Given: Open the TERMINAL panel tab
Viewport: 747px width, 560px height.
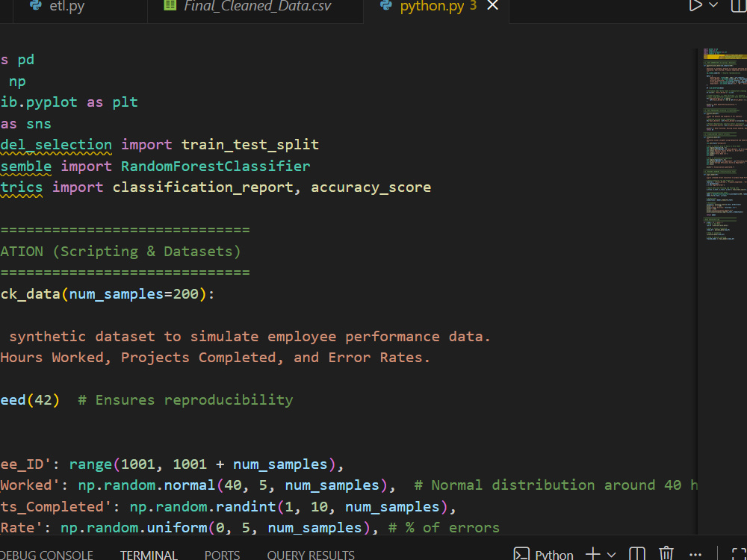Looking at the screenshot, I should pyautogui.click(x=149, y=555).
